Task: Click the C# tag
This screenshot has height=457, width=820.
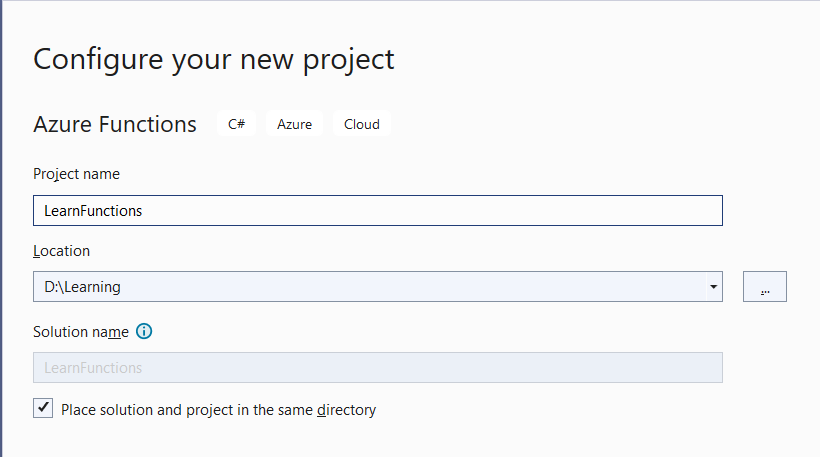Action: pos(236,124)
